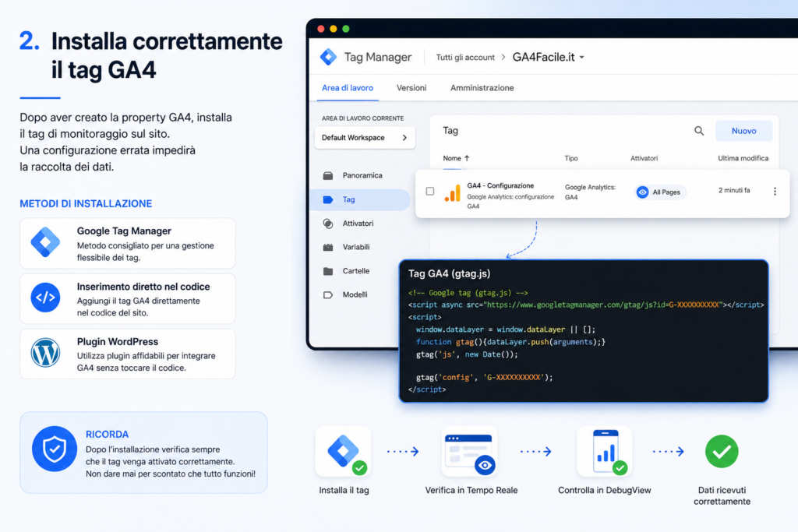Screen dimensions: 798x532
Task: Open the search magnifier in Tag panel
Action: pos(699,131)
